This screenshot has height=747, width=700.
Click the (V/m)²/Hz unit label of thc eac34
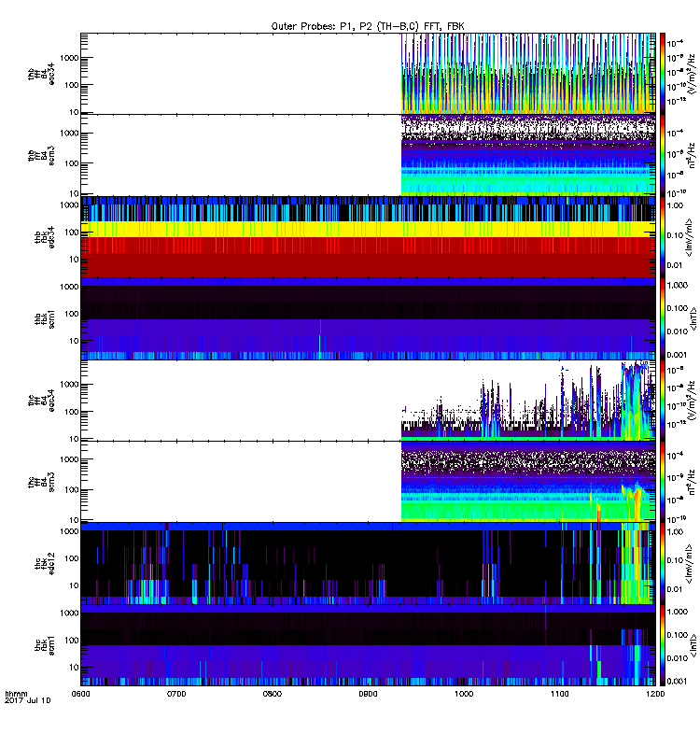point(692,401)
